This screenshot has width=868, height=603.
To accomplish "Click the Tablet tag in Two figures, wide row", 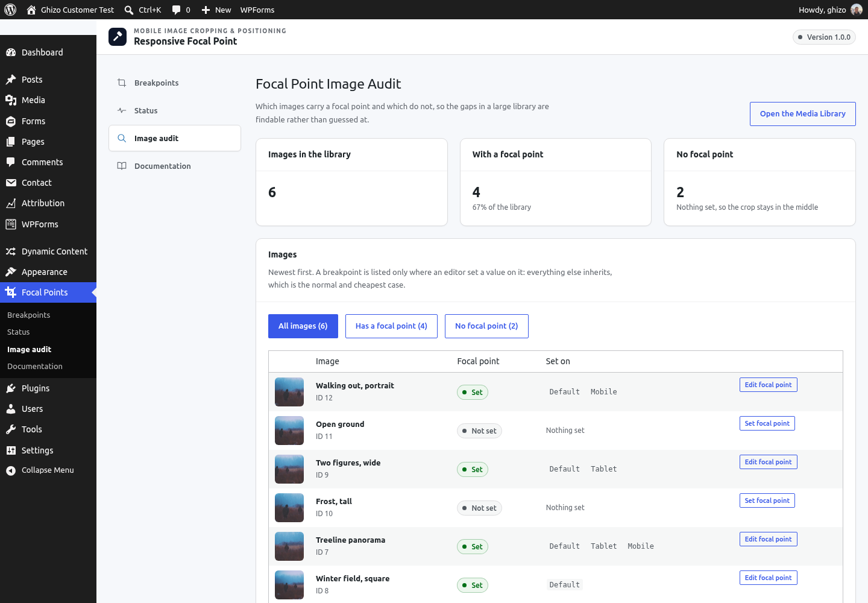I will [604, 469].
